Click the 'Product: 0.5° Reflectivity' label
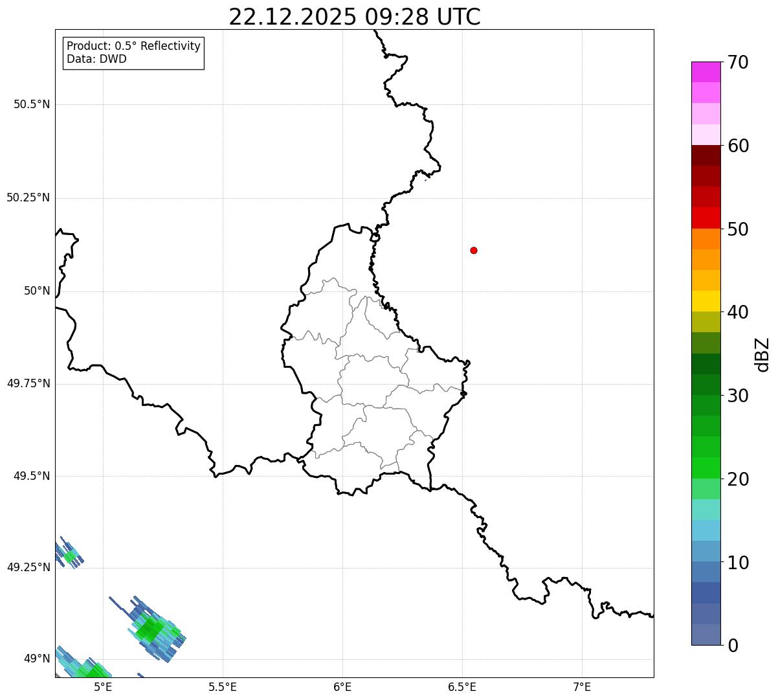This screenshot has height=700, width=778. (x=133, y=46)
